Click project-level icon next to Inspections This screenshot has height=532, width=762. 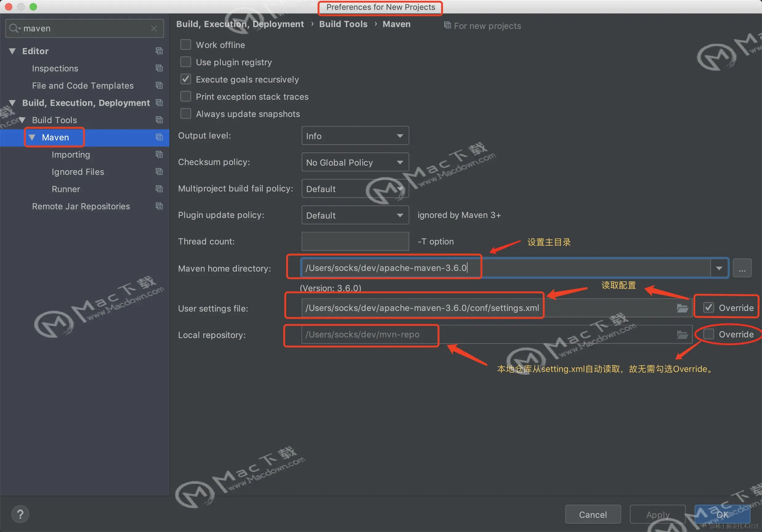tap(159, 68)
